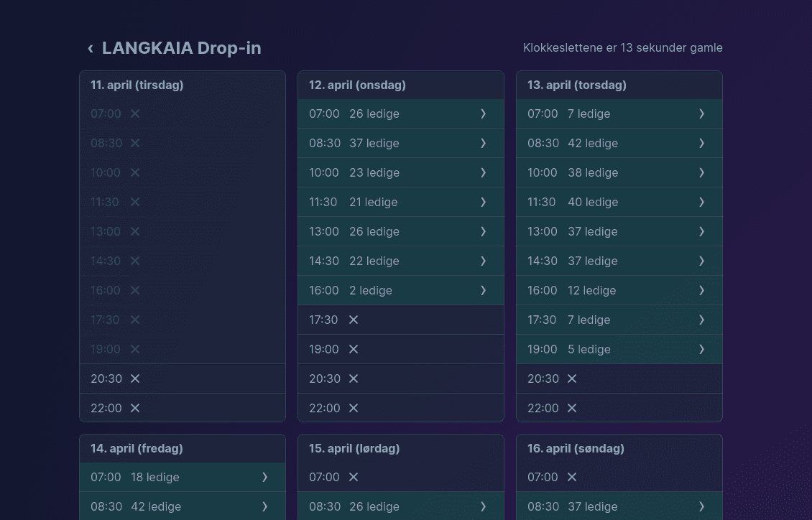This screenshot has width=812, height=520.
Task: Select the 12. april 10:00 slot with 23 ledige
Action: point(401,173)
